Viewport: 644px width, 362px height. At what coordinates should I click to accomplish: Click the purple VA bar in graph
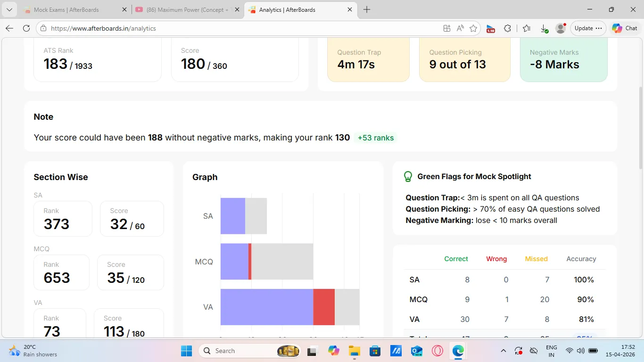267,307
